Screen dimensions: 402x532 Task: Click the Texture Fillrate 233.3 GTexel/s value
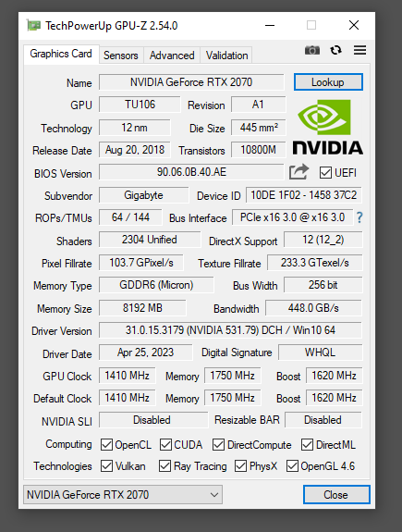[x=315, y=263]
